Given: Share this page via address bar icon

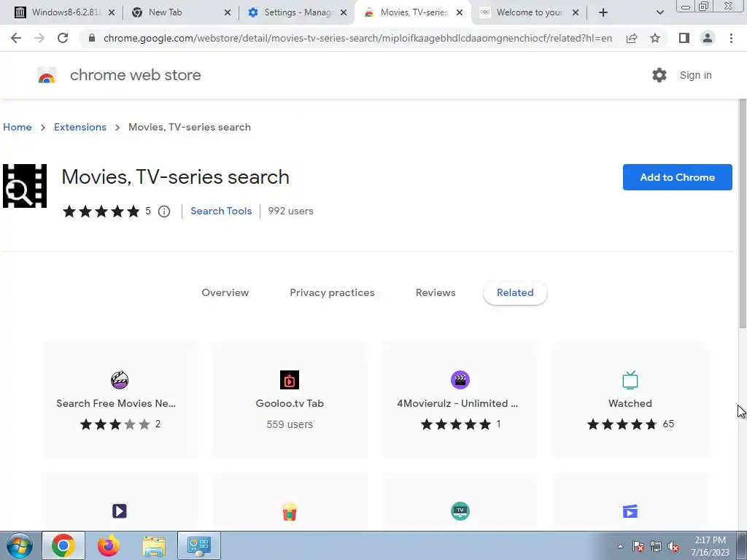Looking at the screenshot, I should (632, 38).
